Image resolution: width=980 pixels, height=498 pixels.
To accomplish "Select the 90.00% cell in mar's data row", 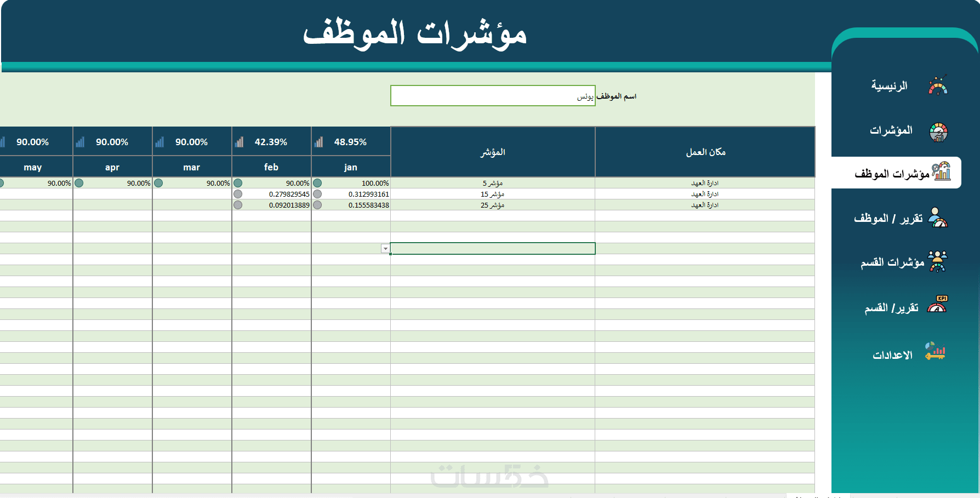I will [x=192, y=183].
